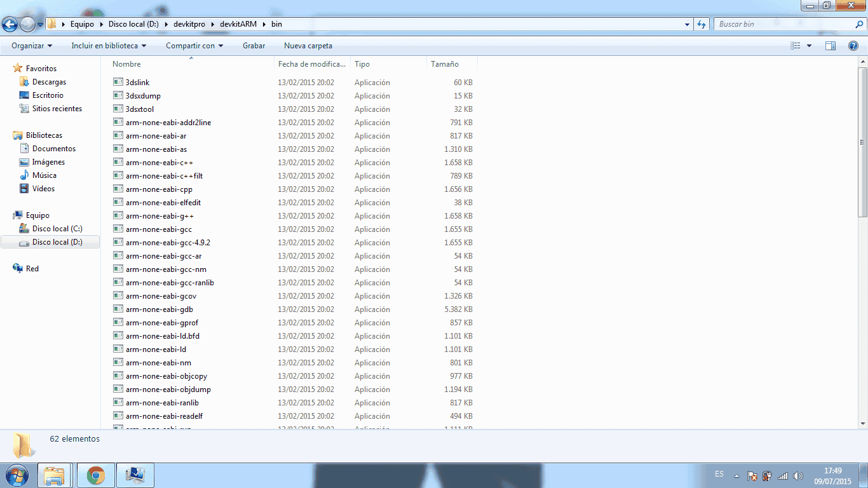Click the arm-none-eabi-gcc-4.9.2 file icon
Screen dimensions: 868x488
coord(118,242)
